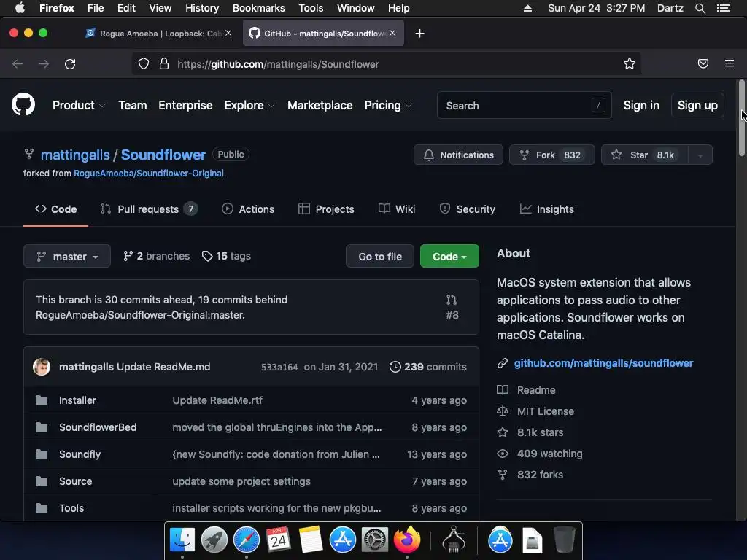The width and height of the screenshot is (747, 560).
Task: Click the Notifications bell button
Action: [x=458, y=155]
